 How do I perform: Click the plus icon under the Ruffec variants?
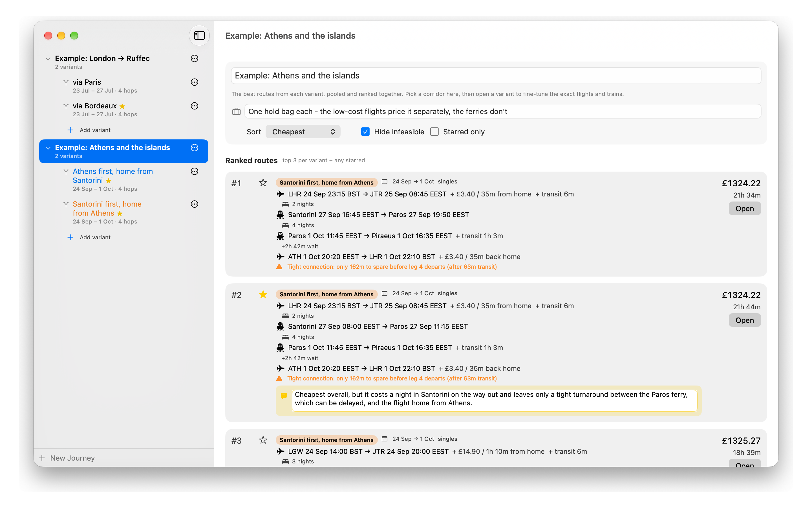[x=70, y=130]
